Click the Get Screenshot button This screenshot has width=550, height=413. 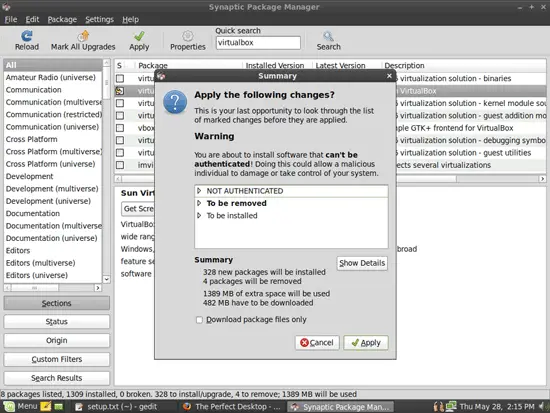click(x=138, y=209)
